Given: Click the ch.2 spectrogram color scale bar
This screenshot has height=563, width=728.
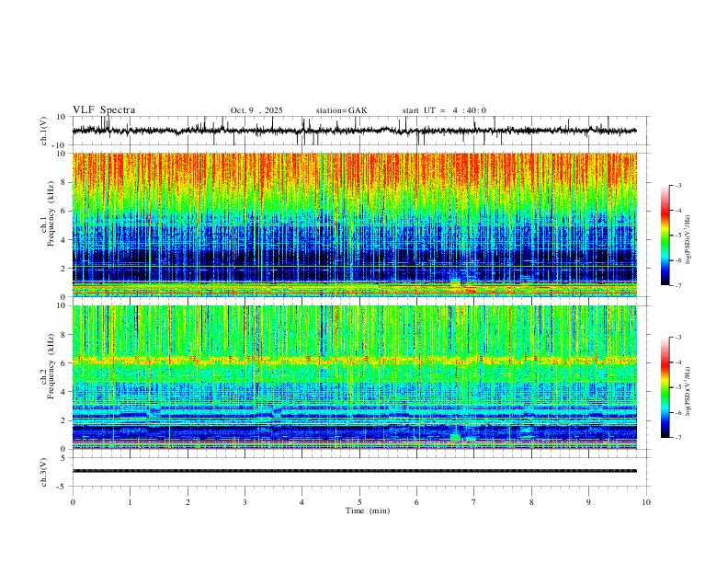Looking at the screenshot, I should tap(665, 387).
